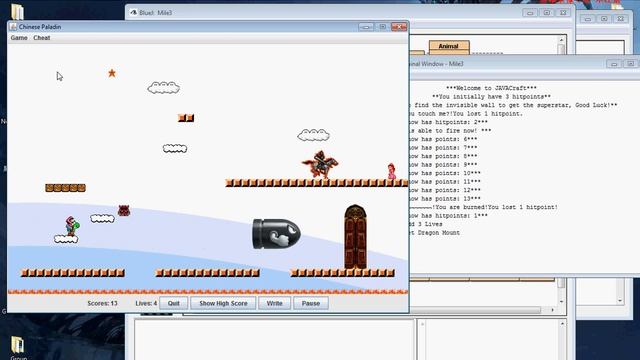This screenshot has width=640, height=360.
Task: Click the 'Dragon Mount' line in the terminal
Action: pyautogui.click(x=435, y=233)
